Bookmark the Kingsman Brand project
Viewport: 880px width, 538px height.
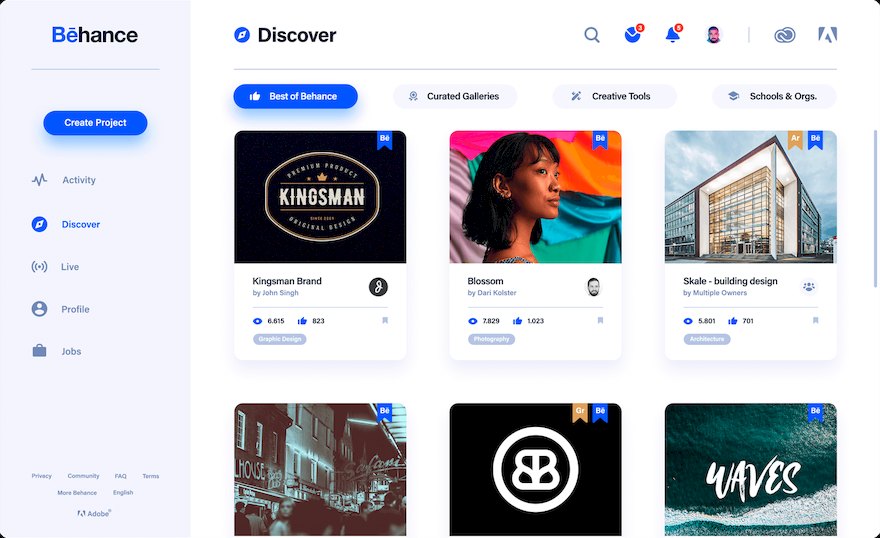click(x=385, y=320)
